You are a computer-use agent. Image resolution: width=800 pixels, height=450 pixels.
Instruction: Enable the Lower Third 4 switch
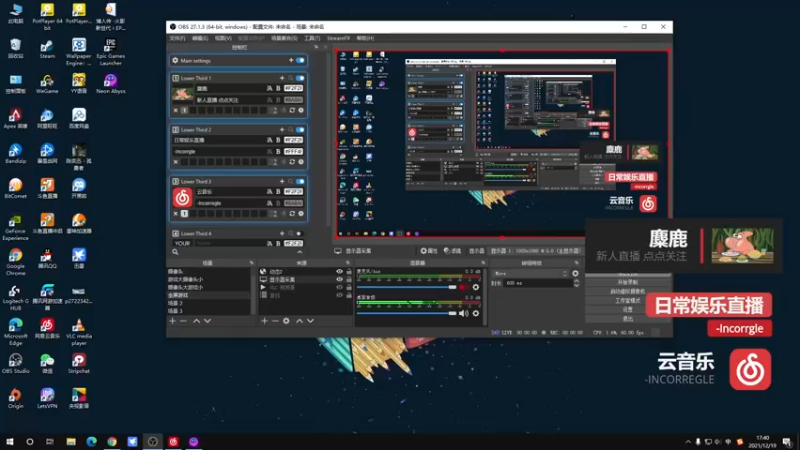300,233
